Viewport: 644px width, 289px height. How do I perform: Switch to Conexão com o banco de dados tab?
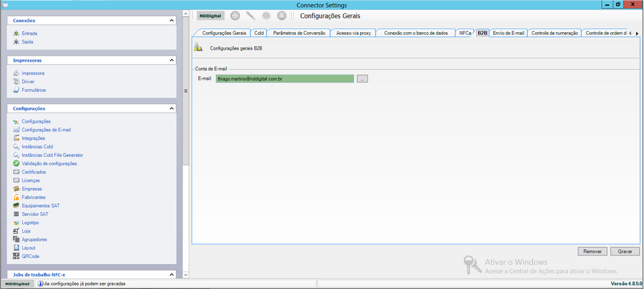(416, 34)
